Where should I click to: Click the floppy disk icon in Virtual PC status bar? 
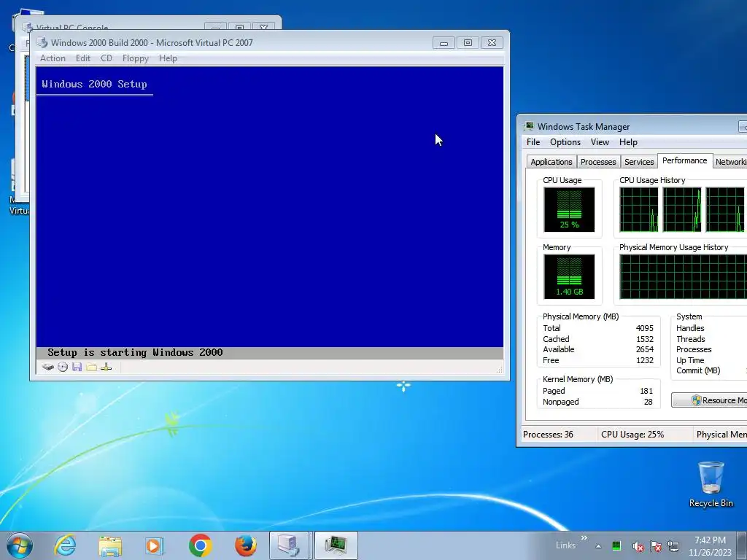pos(77,367)
